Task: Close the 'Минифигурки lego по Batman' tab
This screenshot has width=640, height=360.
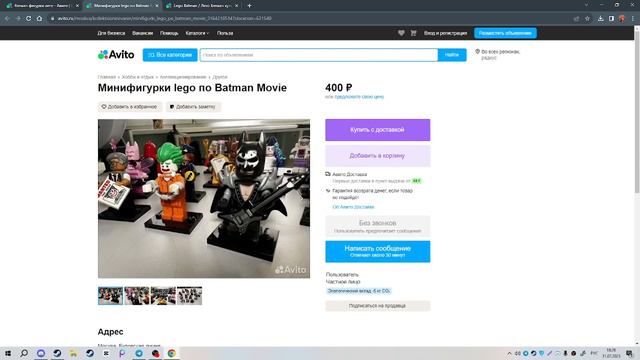Action: [157, 6]
